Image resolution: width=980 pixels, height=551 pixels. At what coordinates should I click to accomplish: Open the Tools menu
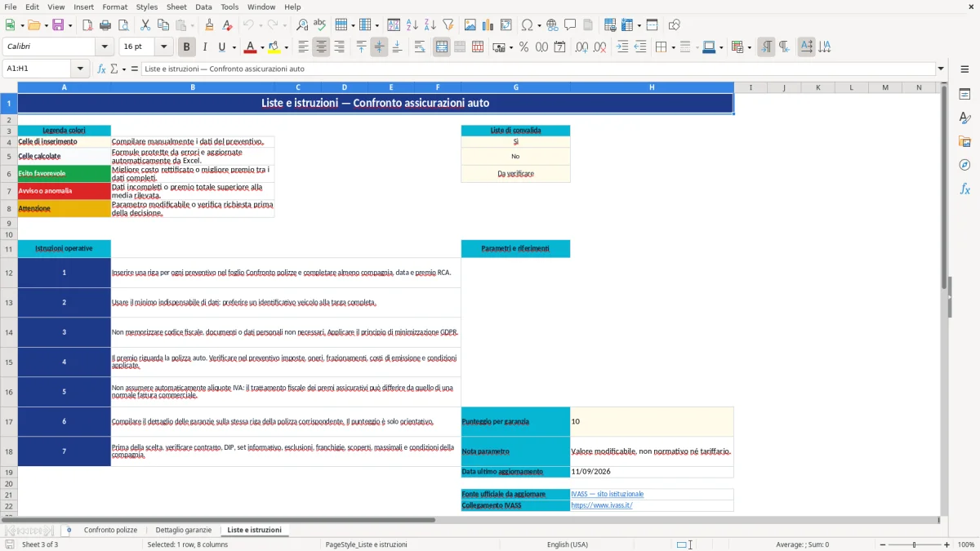229,7
